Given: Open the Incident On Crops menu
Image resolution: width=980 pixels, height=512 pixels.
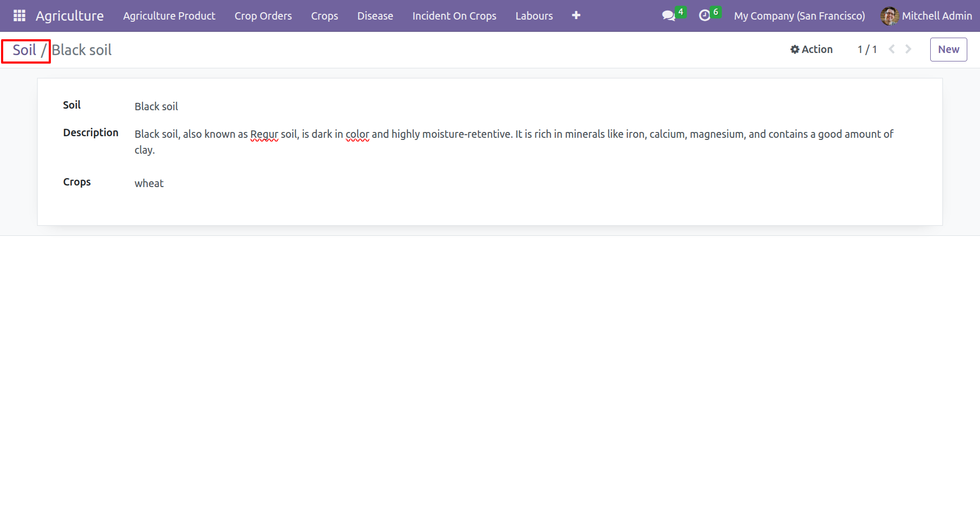Looking at the screenshot, I should [x=455, y=16].
